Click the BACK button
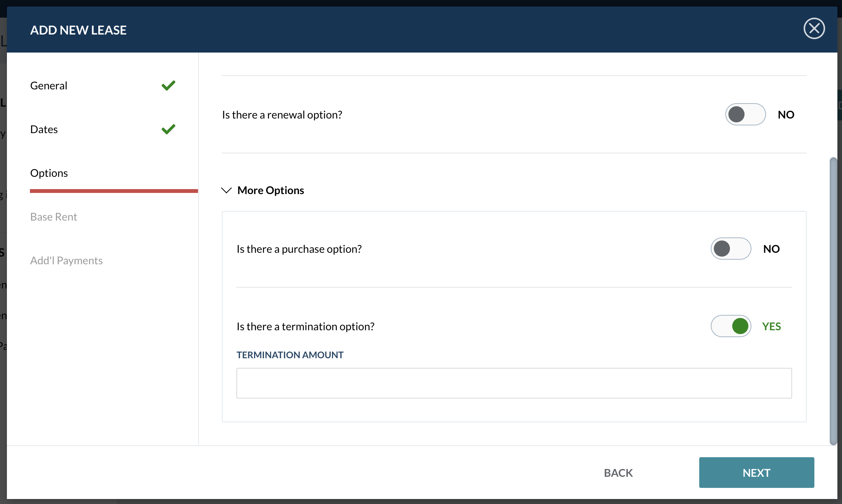The width and height of the screenshot is (842, 504). tap(618, 473)
